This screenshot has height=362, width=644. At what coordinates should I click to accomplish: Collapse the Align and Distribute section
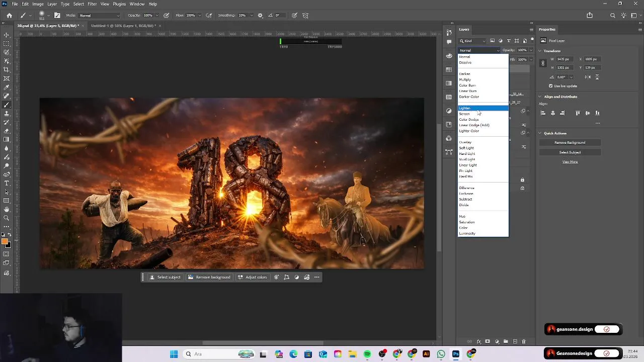(x=540, y=97)
